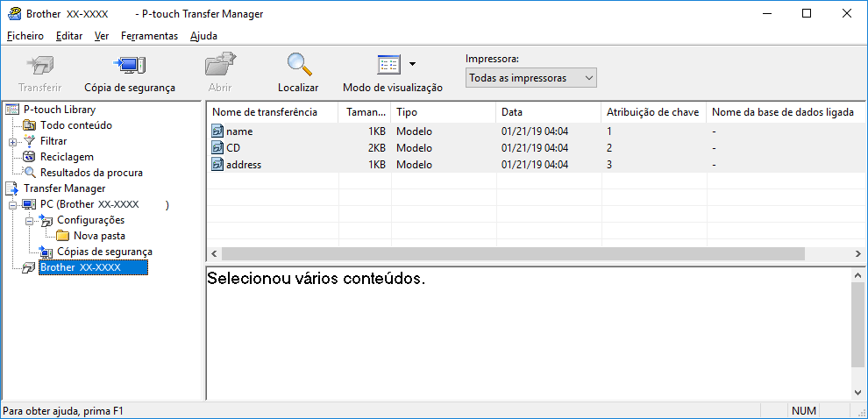Select the Transfer Manager tree item
Screen dimensions: 868x419
(x=64, y=188)
